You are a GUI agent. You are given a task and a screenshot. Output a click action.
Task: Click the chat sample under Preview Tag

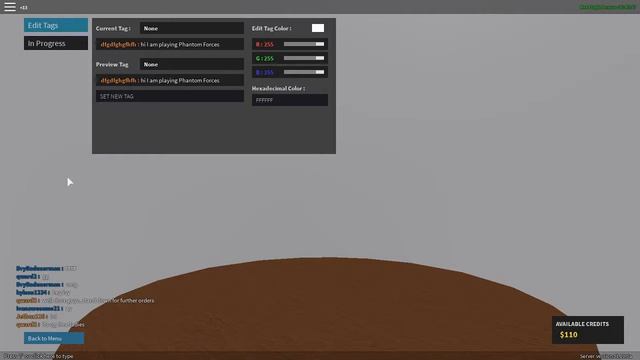(170, 80)
